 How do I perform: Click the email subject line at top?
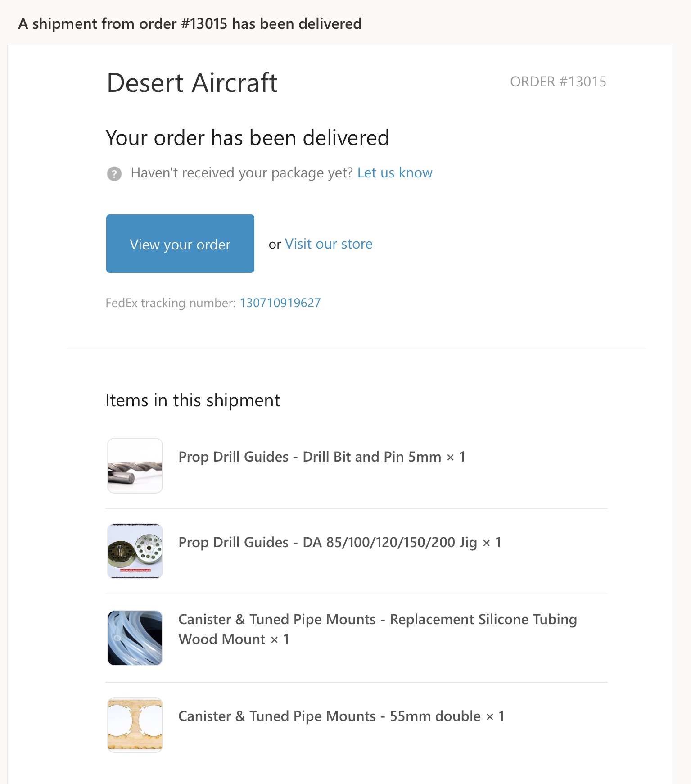coord(190,24)
